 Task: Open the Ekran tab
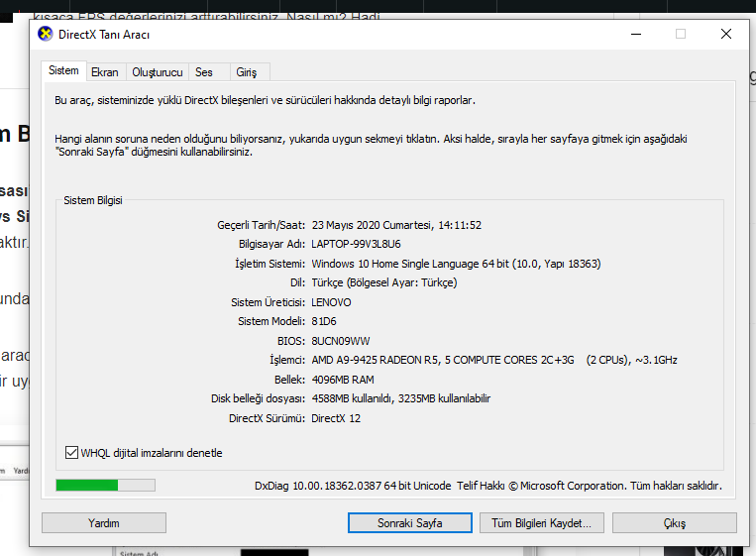tap(105, 72)
